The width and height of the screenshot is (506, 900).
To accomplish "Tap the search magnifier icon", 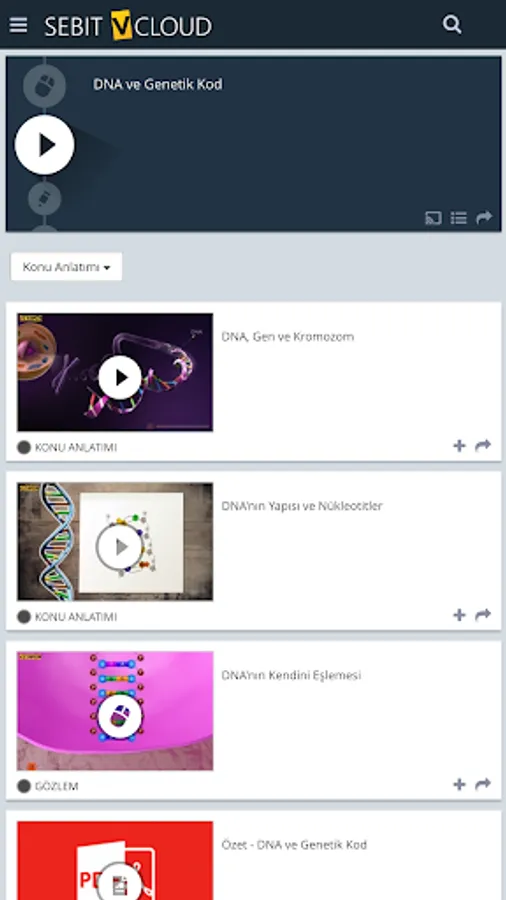I will pyautogui.click(x=452, y=25).
